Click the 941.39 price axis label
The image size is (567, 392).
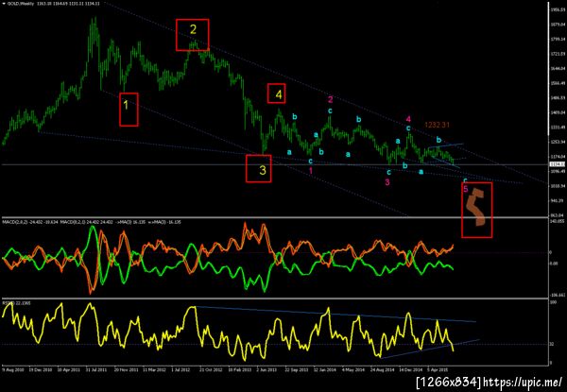tap(557, 200)
